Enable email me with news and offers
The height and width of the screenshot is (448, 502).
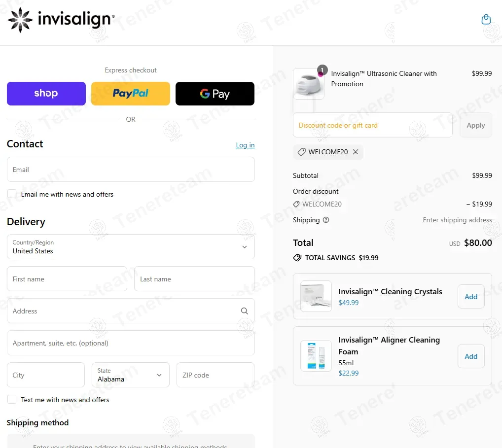pos(12,194)
